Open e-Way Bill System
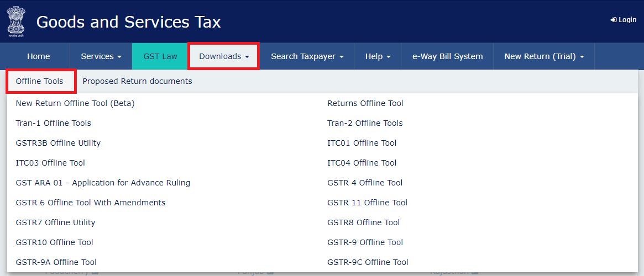 tap(447, 56)
